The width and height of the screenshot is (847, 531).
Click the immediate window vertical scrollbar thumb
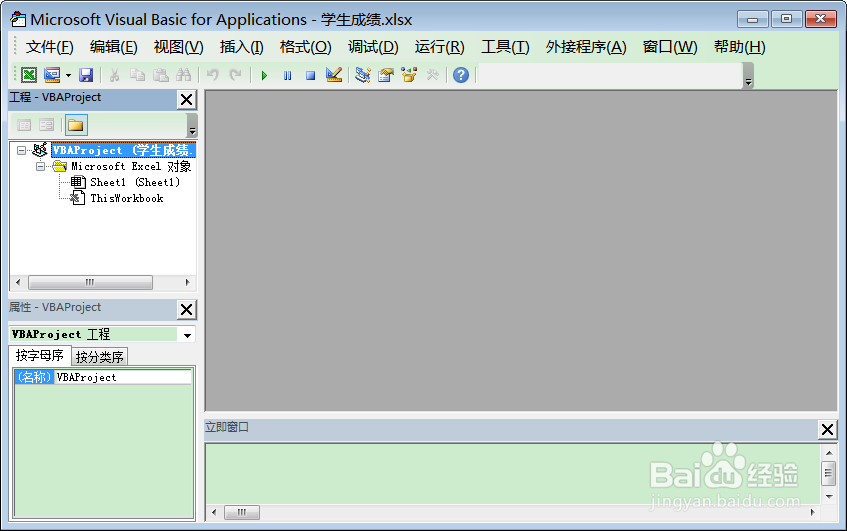coord(829,473)
